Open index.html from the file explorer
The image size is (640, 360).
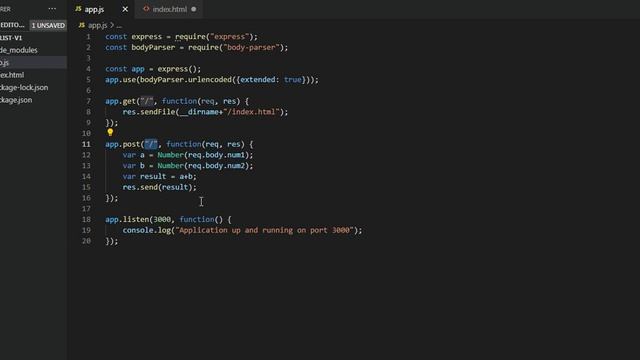12,75
